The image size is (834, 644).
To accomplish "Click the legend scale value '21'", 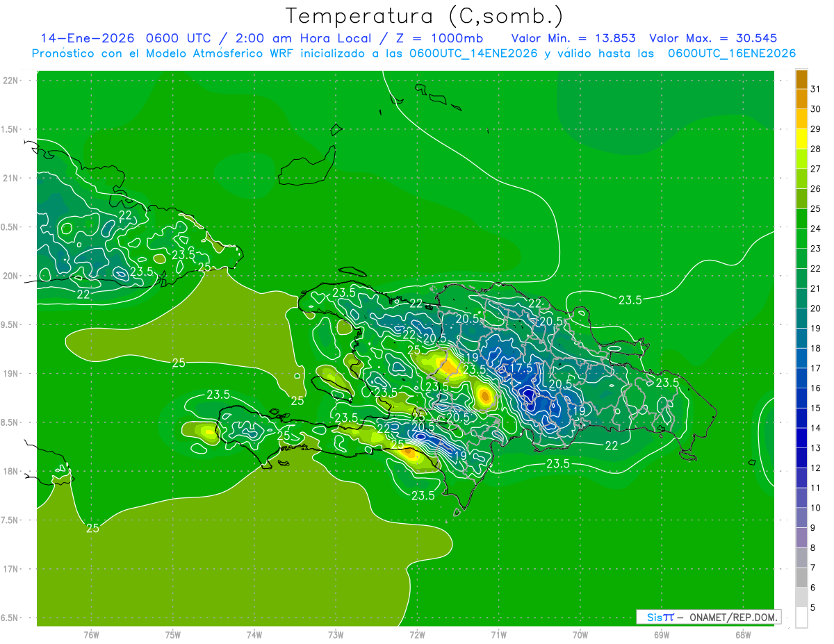I will point(815,288).
